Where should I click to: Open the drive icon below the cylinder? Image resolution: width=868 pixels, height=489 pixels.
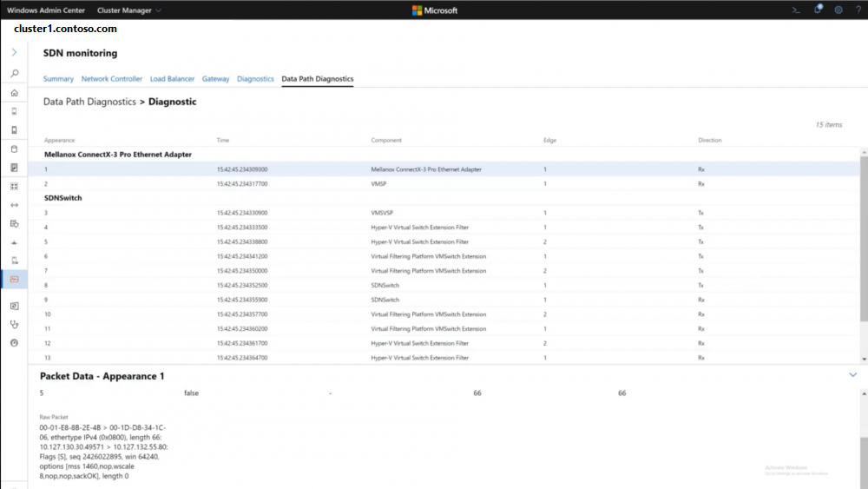point(15,168)
